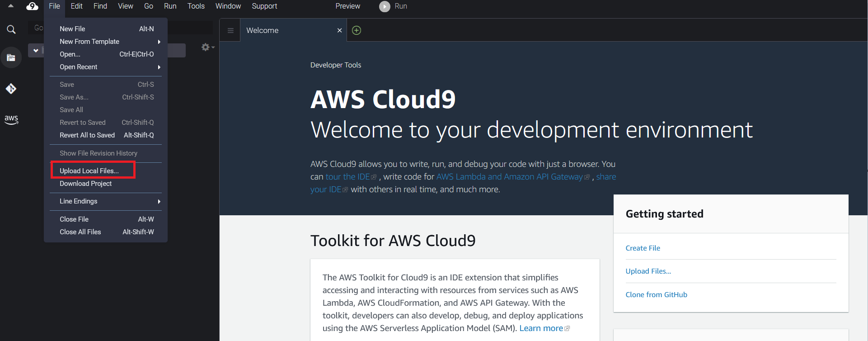Close the Welcome tab

pyautogui.click(x=340, y=30)
